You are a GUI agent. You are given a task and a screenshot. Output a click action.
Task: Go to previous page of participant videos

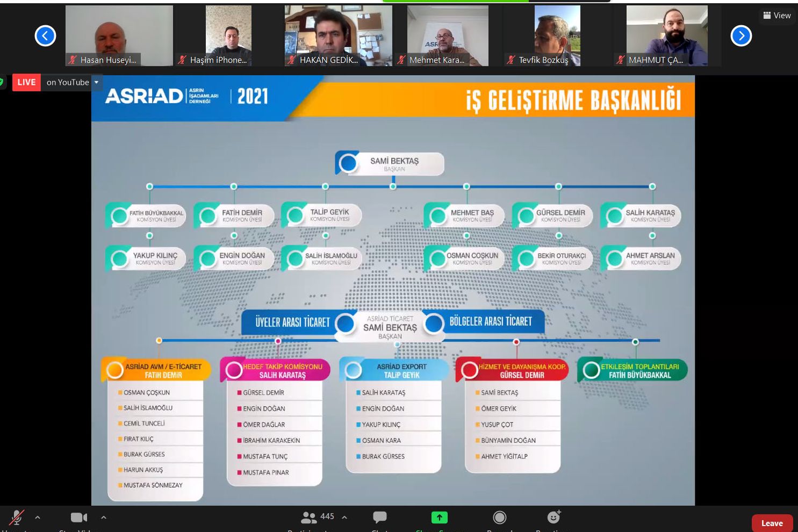[45, 36]
